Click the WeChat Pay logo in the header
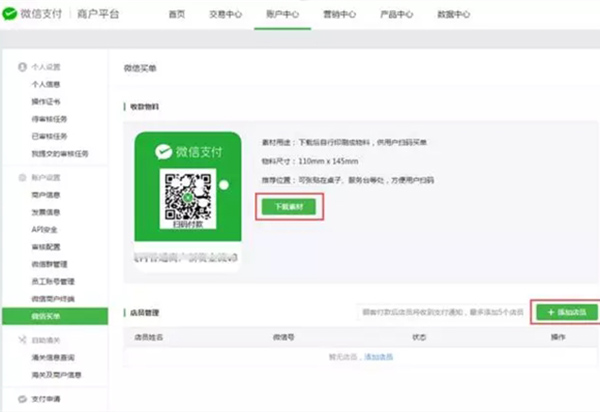Screen dimensions: 600x412 [x=10, y=14]
